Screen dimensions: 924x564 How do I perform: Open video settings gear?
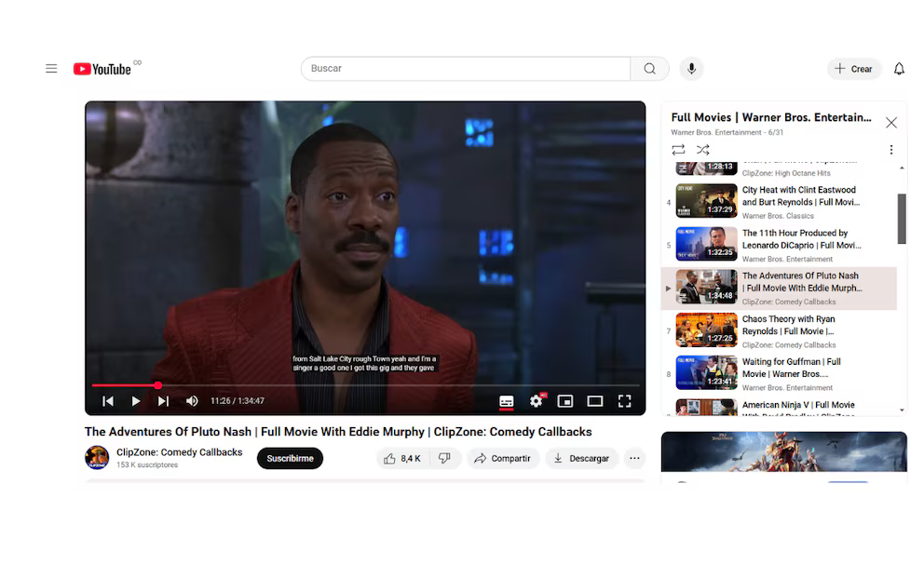tap(536, 401)
